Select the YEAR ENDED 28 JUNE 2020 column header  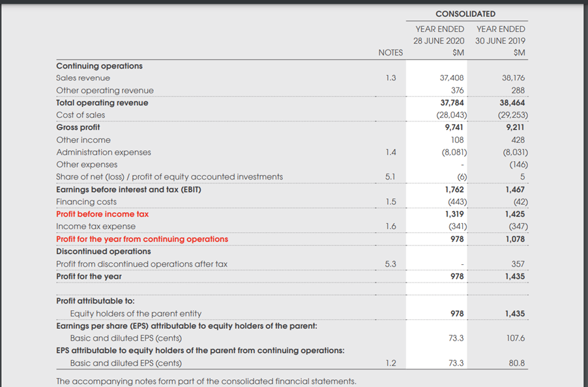437,35
